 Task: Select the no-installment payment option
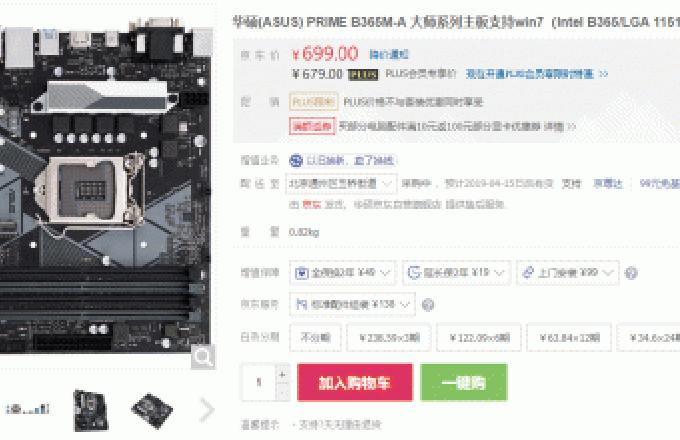coord(315,337)
